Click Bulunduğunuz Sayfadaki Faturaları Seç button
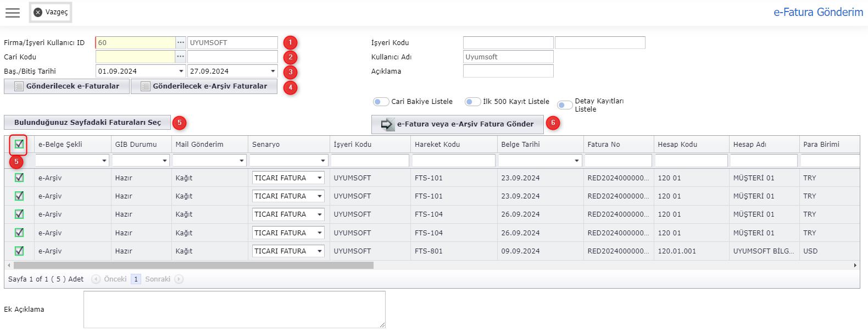Image resolution: width=868 pixels, height=331 pixels. point(87,123)
